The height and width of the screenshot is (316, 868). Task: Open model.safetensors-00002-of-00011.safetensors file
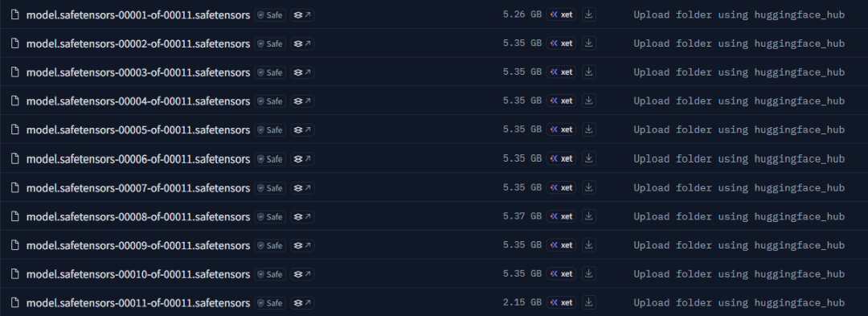tap(138, 43)
